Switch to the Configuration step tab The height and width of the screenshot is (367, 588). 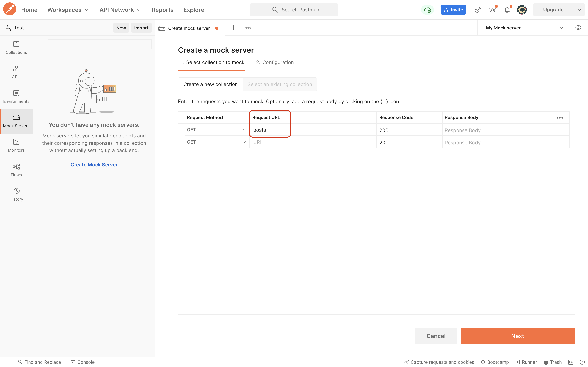275,62
